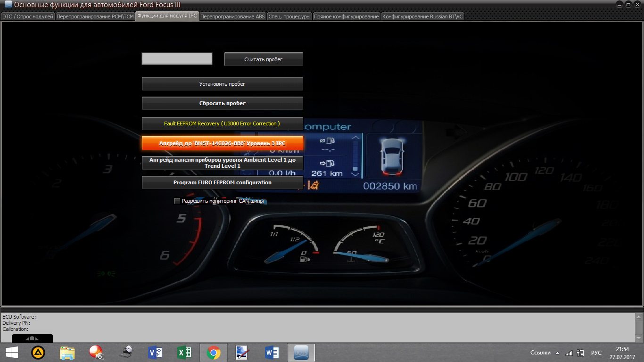Enable the Разрешить мониторинг CAN-шины checkbox
Image resolution: width=644 pixels, height=362 pixels.
coord(177,201)
